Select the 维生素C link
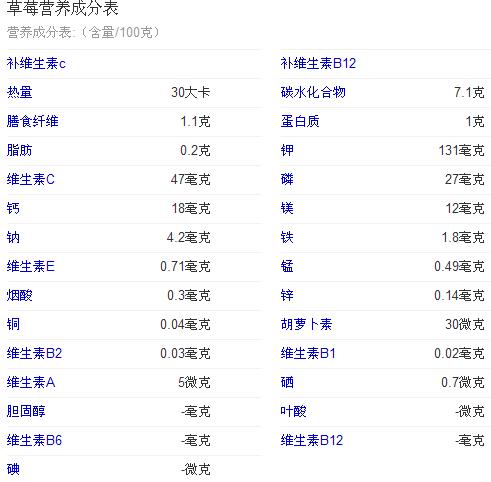Viewport: 491px width, 482px height. (30, 179)
